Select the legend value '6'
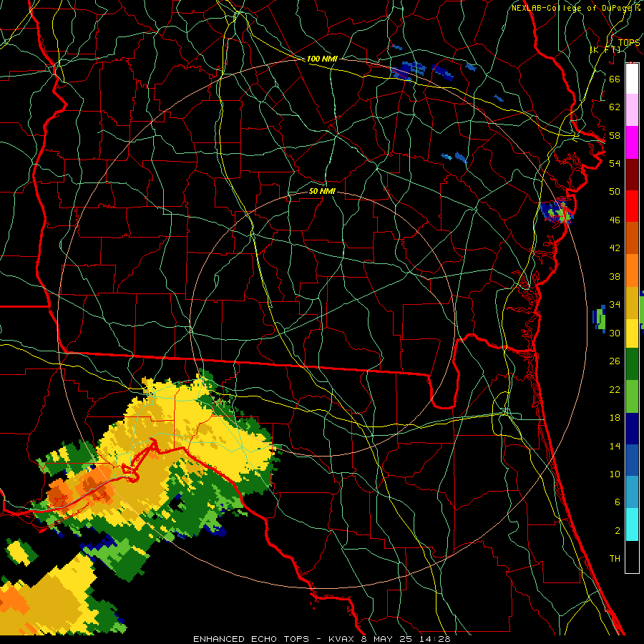Screen dimensions: 644x644 [617, 502]
